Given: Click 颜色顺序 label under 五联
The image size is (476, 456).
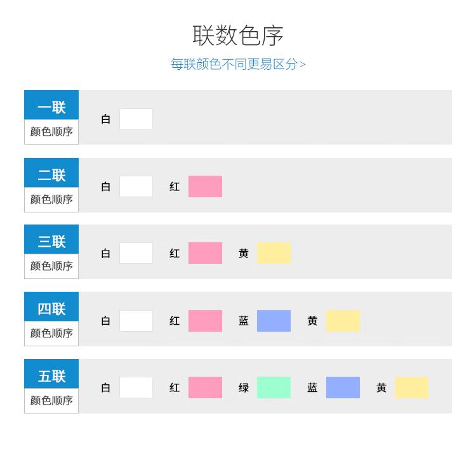Looking at the screenshot, I should click(x=51, y=400).
